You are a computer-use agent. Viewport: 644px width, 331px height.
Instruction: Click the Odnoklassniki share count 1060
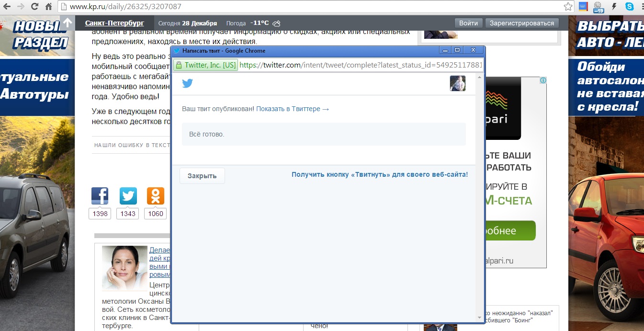coord(156,214)
